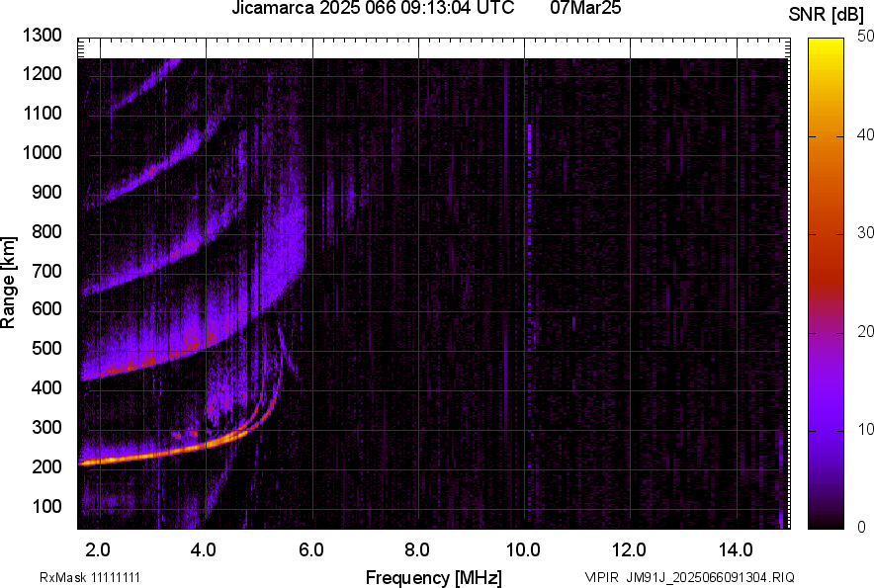This screenshot has width=874, height=588.
Task: Click the 10.0 frequency tick label
Action: coord(522,549)
